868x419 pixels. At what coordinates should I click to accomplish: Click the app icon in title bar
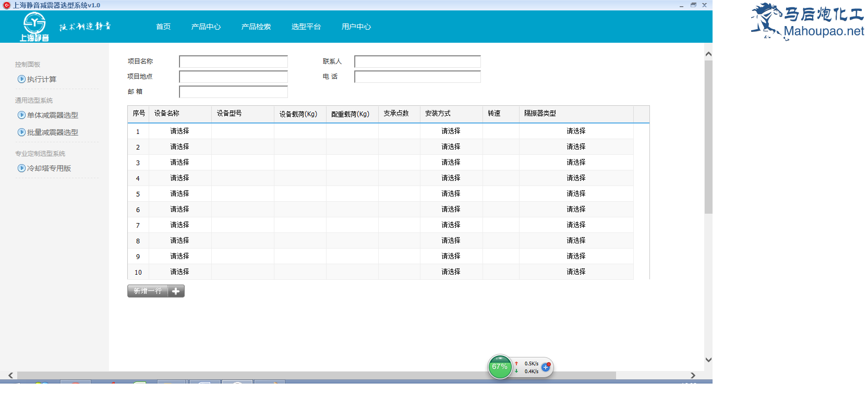6,5
